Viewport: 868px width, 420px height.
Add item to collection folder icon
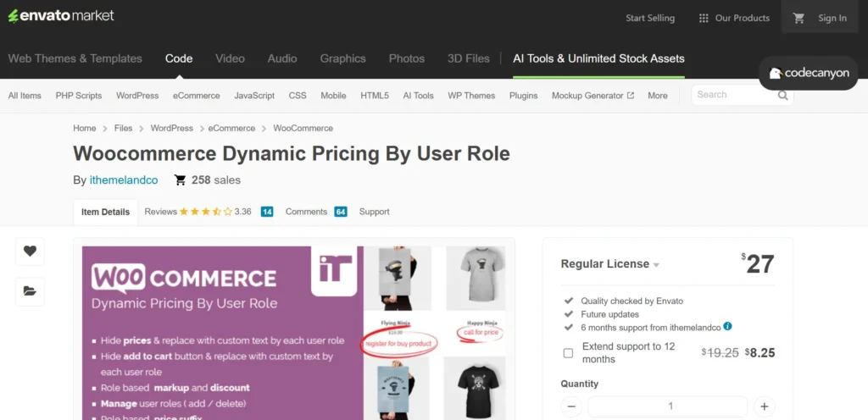click(30, 291)
